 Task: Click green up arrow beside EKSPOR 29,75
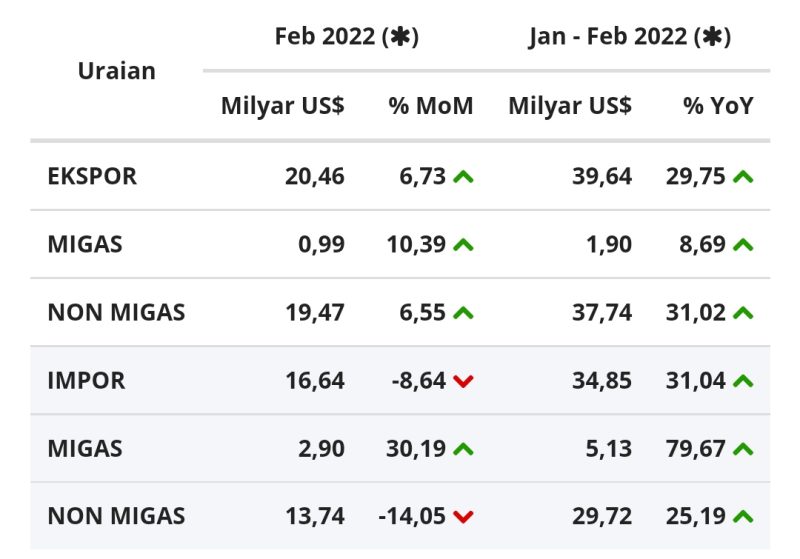[x=743, y=177]
